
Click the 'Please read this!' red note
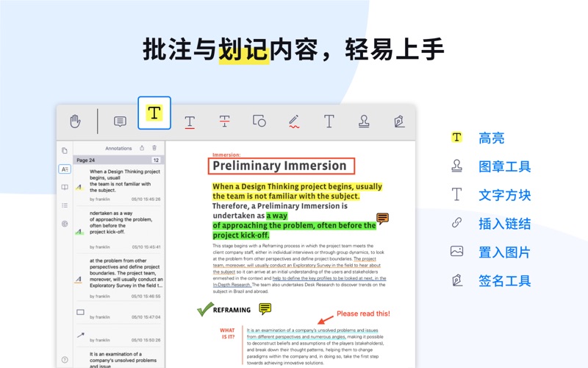(363, 314)
